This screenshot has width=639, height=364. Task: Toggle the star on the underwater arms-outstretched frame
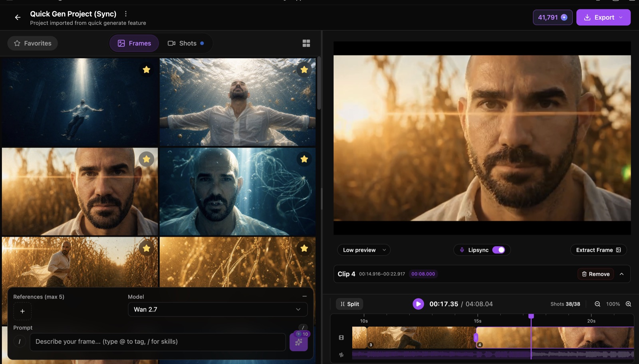(x=304, y=70)
